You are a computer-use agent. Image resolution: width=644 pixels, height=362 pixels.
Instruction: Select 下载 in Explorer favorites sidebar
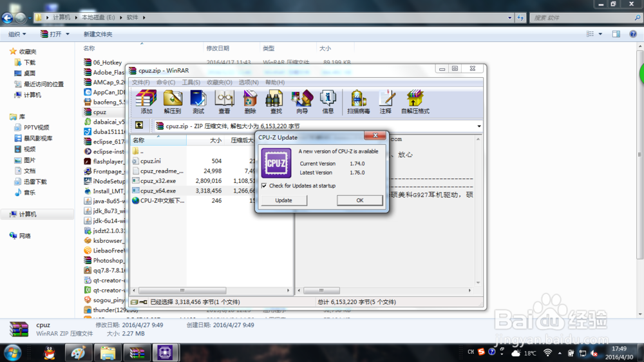click(30, 62)
